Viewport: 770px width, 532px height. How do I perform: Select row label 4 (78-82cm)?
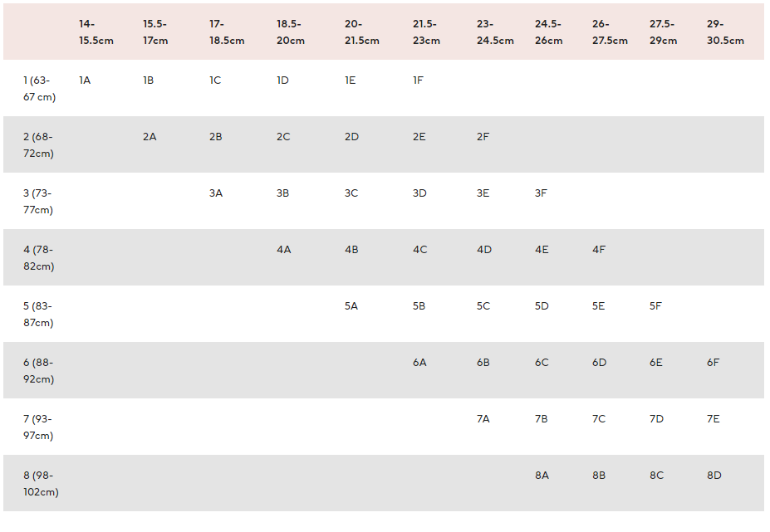(x=38, y=258)
